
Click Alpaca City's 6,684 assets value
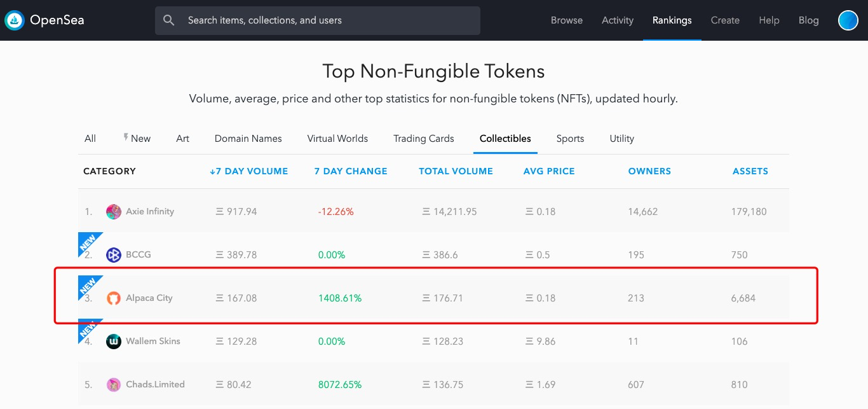743,298
